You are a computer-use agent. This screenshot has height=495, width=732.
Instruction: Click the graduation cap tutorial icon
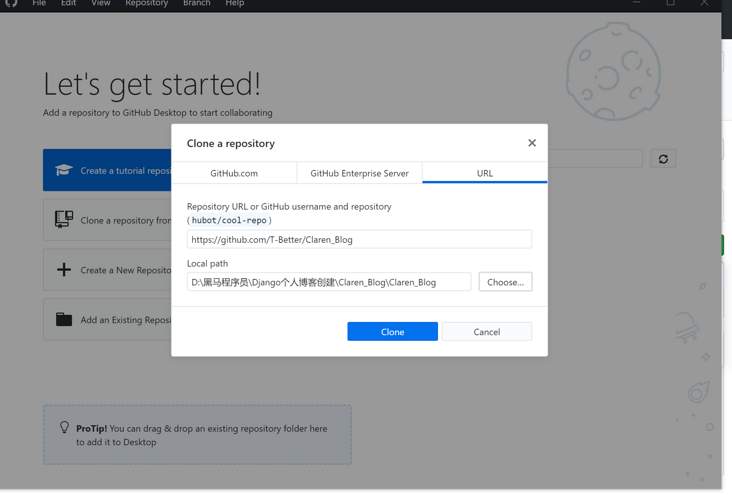tap(64, 170)
